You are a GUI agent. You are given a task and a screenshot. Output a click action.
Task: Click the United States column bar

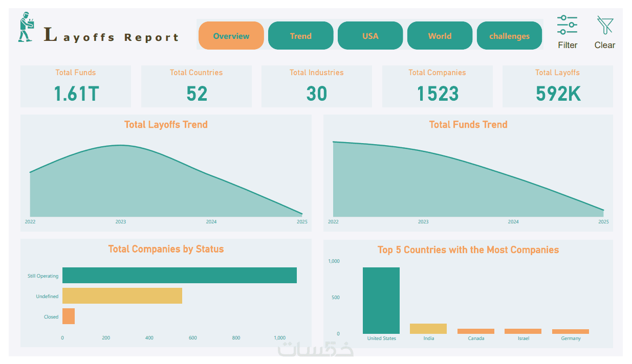tap(381, 301)
